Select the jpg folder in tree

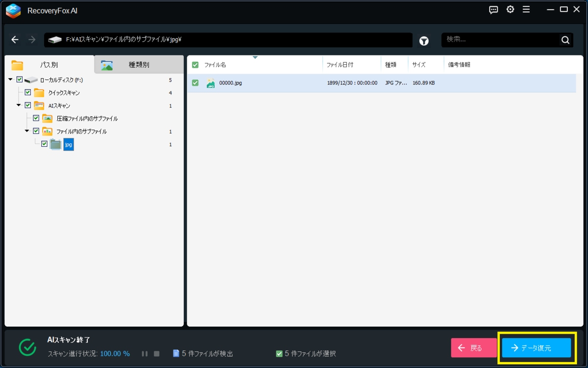[69, 144]
